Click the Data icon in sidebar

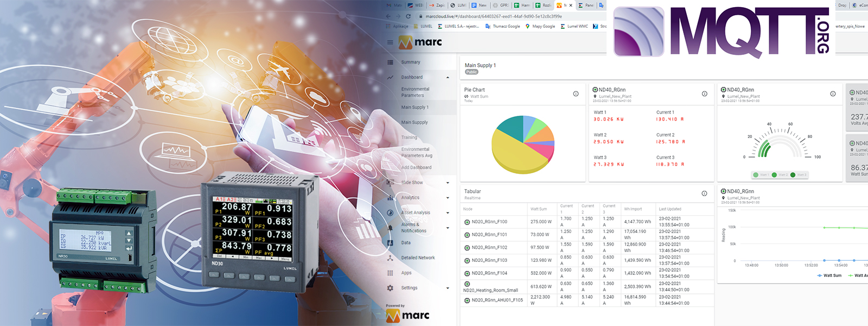point(390,243)
